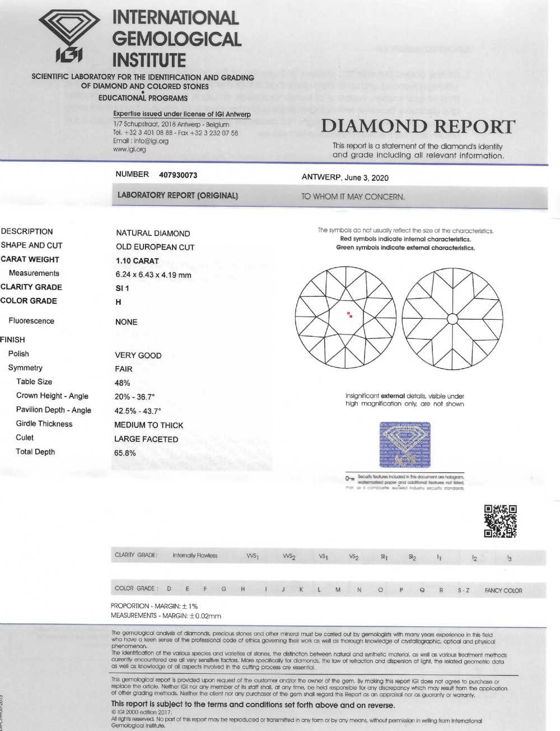Click 'PROPORTION - MARGIN: ± 1%' text
Image resolution: width=560 pixels, height=731 pixels.
tap(154, 606)
